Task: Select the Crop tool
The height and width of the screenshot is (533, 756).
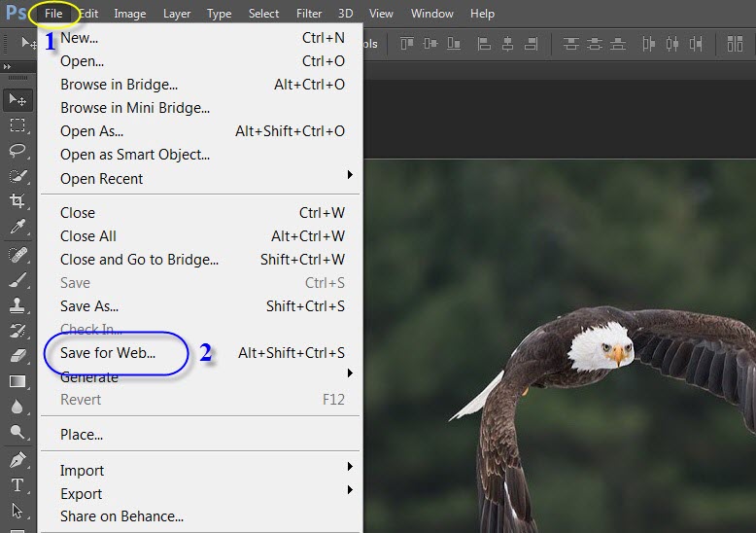Action: (17, 201)
